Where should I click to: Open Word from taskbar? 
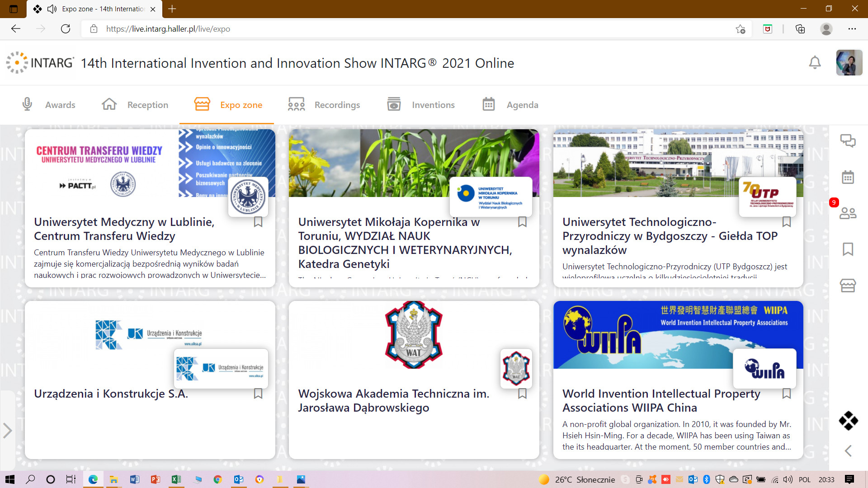(135, 479)
